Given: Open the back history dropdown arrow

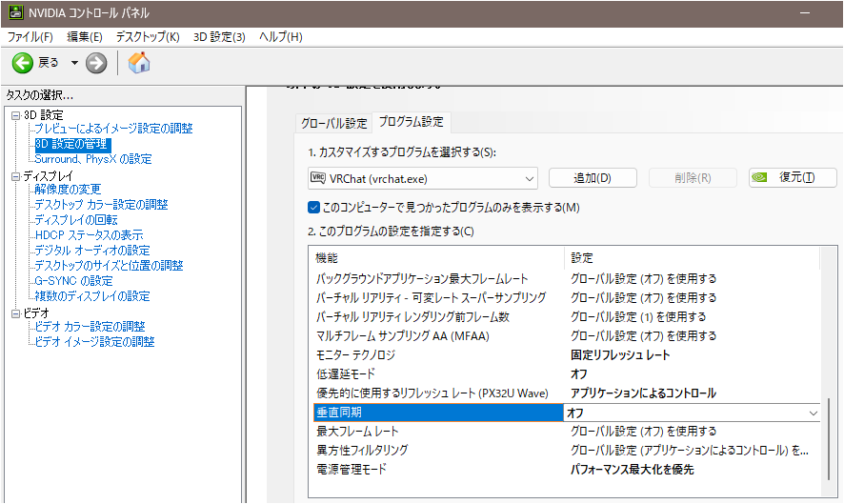Looking at the screenshot, I should [x=74, y=63].
